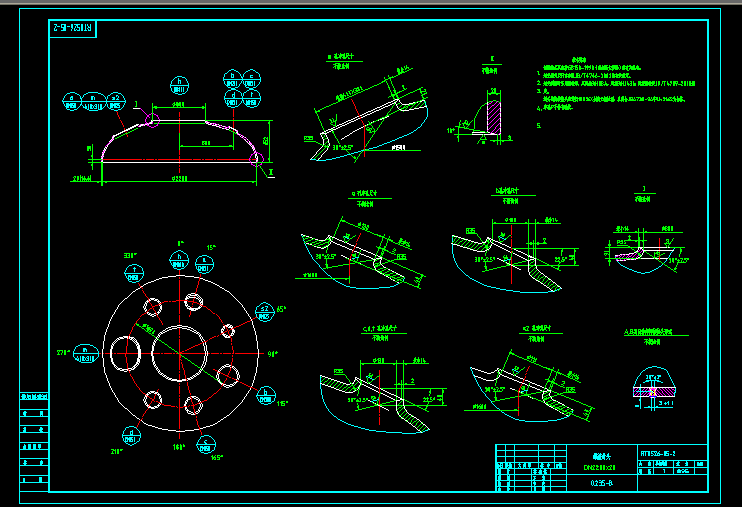
Task: Select the 'h' nozzle balloon above dome
Action: [180, 84]
